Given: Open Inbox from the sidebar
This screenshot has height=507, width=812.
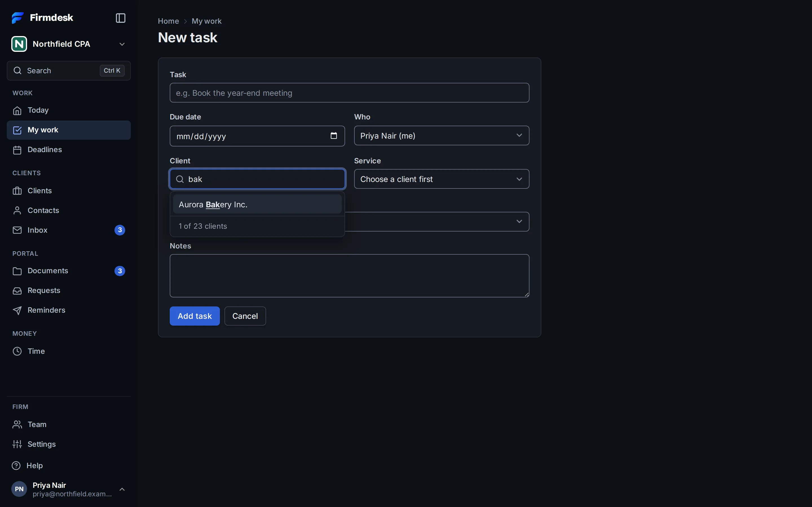Looking at the screenshot, I should pos(69,230).
